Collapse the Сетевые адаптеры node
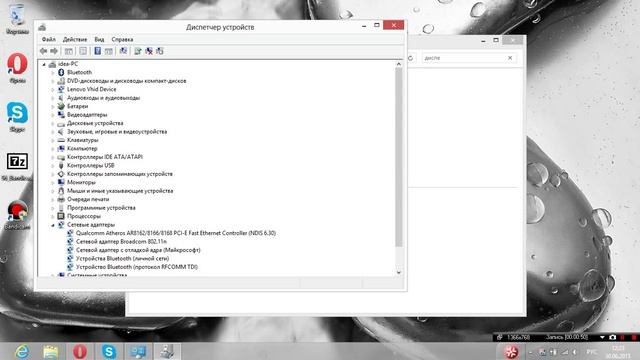This screenshot has width=640, height=360. (x=53, y=225)
